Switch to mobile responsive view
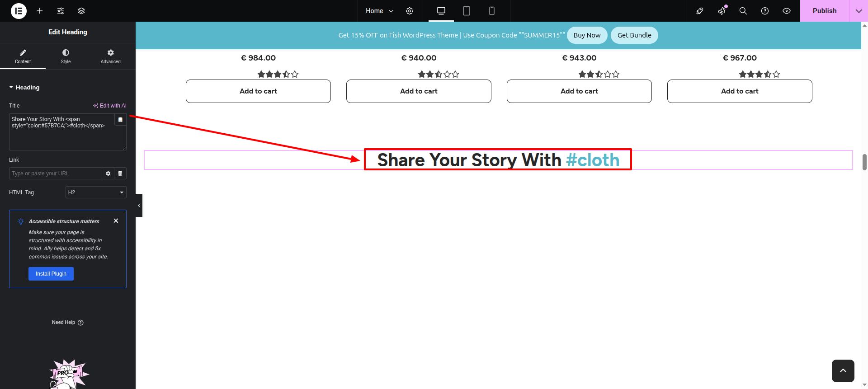868x389 pixels. pos(492,11)
